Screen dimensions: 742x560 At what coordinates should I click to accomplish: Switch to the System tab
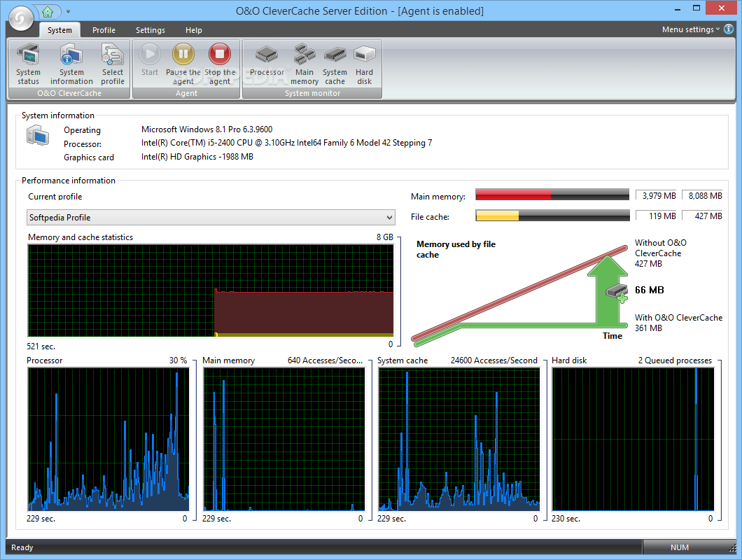click(59, 30)
